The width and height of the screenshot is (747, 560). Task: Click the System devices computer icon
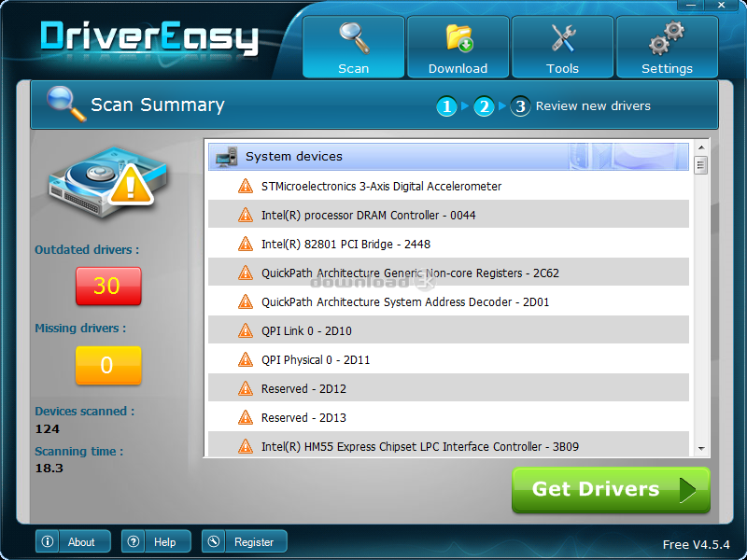pyautogui.click(x=226, y=157)
